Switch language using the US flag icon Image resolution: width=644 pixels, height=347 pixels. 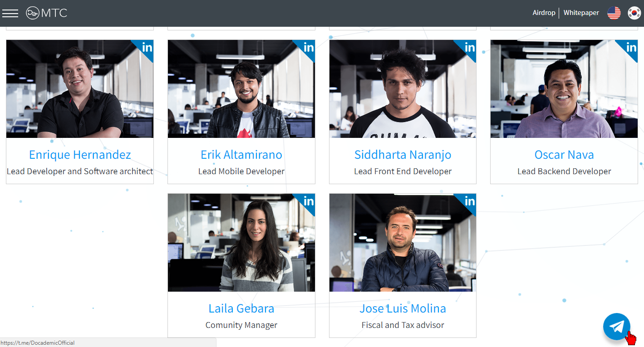click(614, 13)
